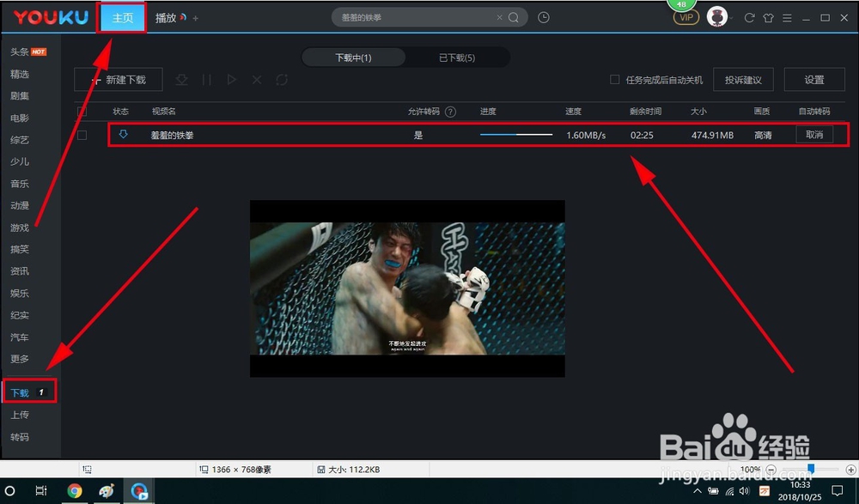Click the search magnifier icon
This screenshot has height=504, width=859.
514,17
